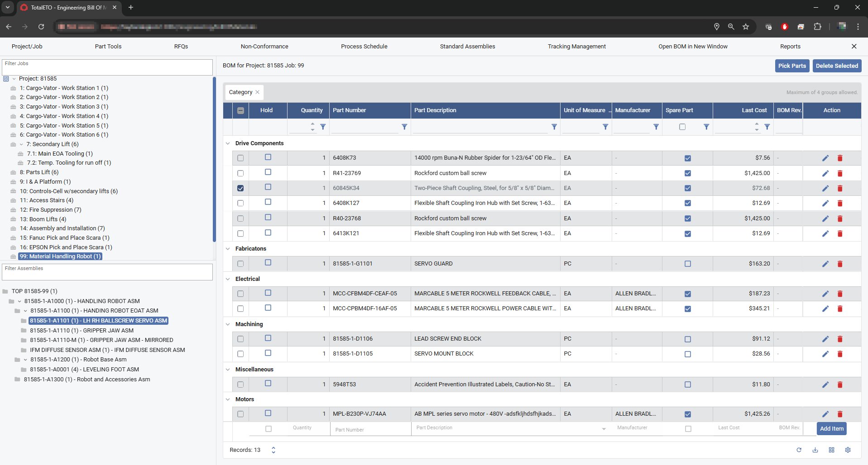Screen dimensions: 868x465
Task: Remove the Category grouping chip
Action: tap(257, 92)
